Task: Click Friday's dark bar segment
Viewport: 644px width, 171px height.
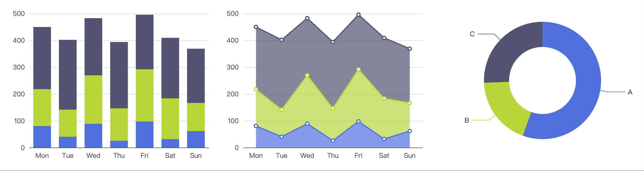Action: pyautogui.click(x=144, y=42)
